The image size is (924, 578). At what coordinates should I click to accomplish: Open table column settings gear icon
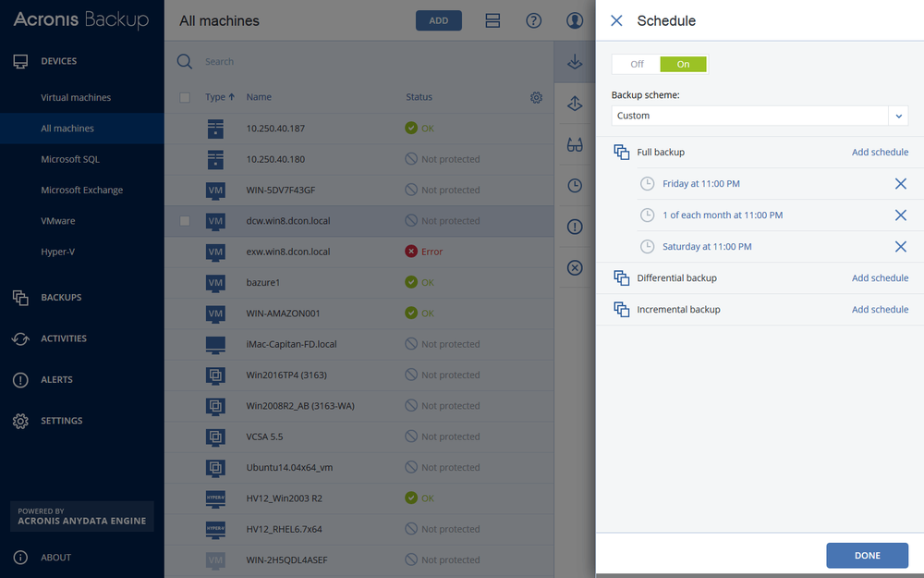coord(536,97)
